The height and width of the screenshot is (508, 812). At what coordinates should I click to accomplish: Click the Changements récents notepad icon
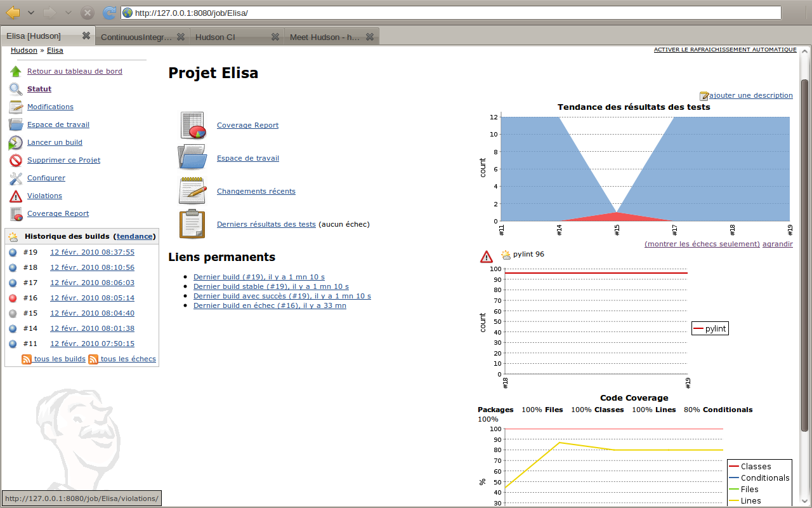tap(193, 191)
